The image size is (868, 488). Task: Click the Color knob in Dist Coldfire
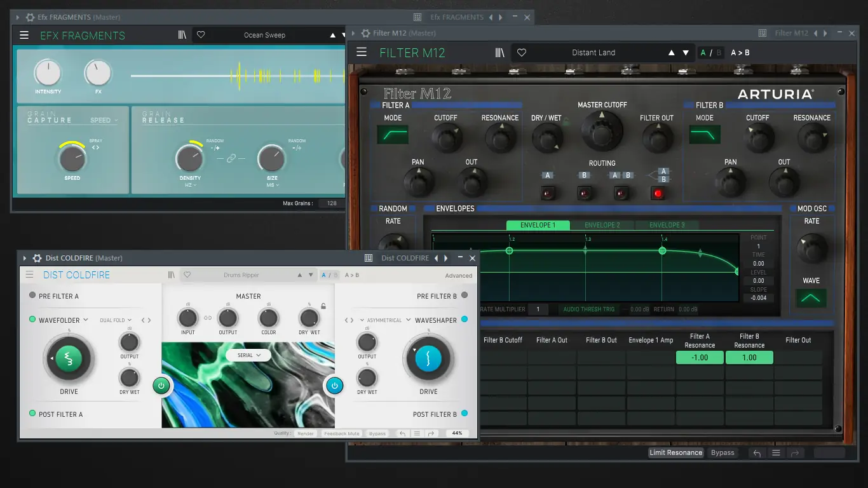coord(269,318)
